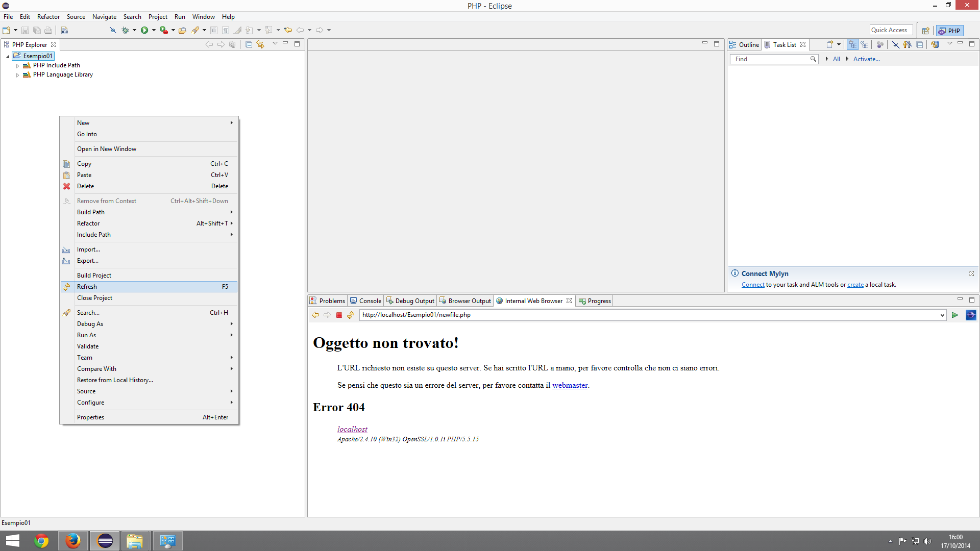Click Collapse All in PHP Explorer
Viewport: 980px width, 551px height.
[249, 44]
